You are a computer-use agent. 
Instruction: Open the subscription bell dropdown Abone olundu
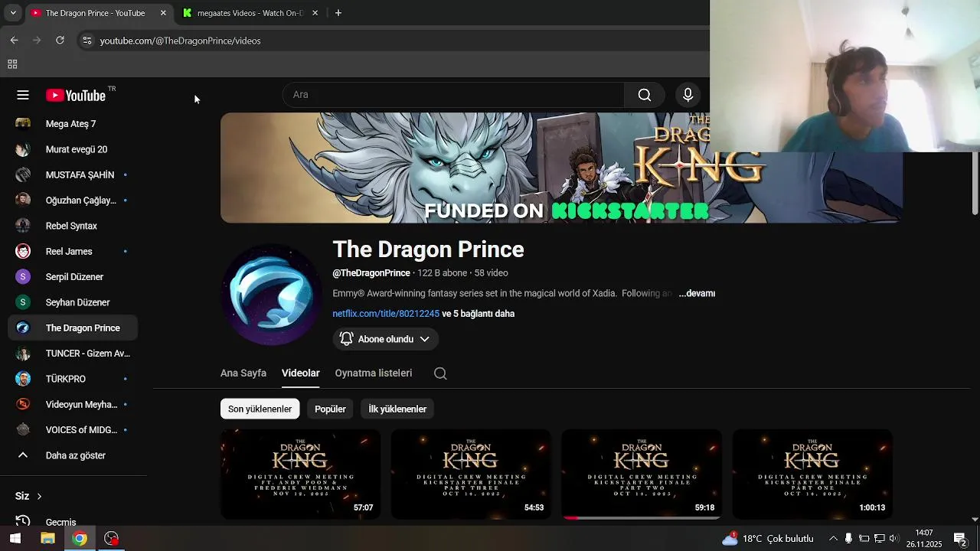385,339
